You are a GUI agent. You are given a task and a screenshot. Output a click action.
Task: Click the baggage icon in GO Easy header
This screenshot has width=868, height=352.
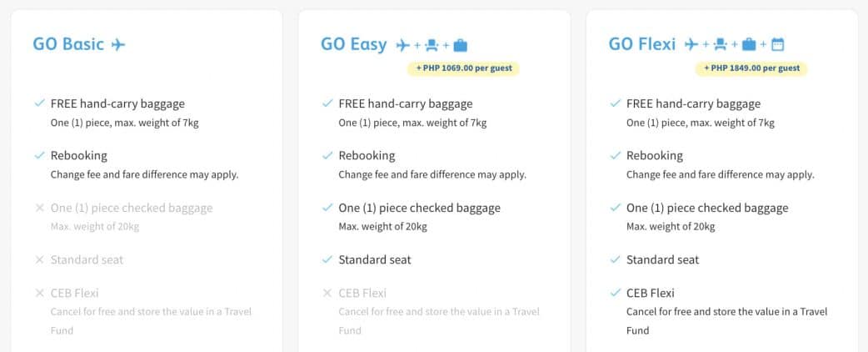(461, 45)
